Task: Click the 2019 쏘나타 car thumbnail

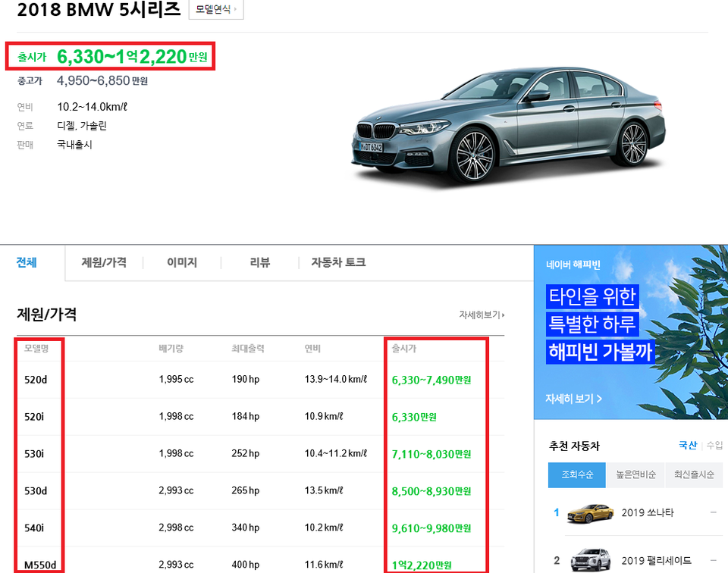Action: [x=590, y=513]
